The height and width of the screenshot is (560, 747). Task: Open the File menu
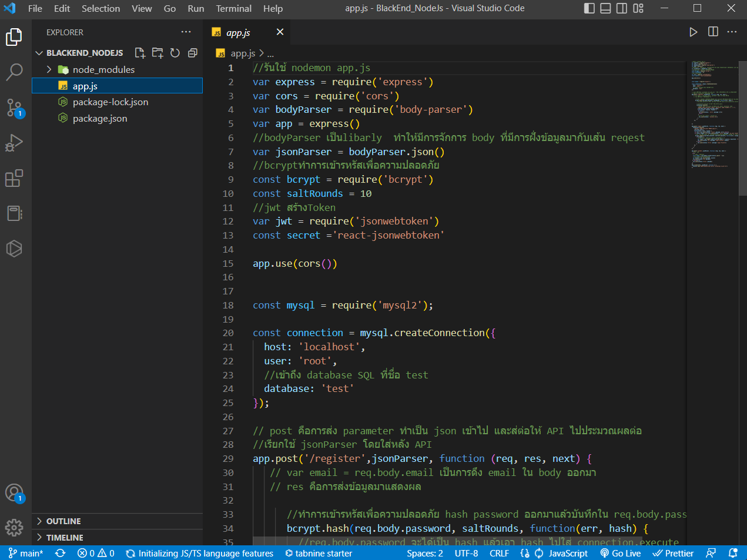pos(35,8)
